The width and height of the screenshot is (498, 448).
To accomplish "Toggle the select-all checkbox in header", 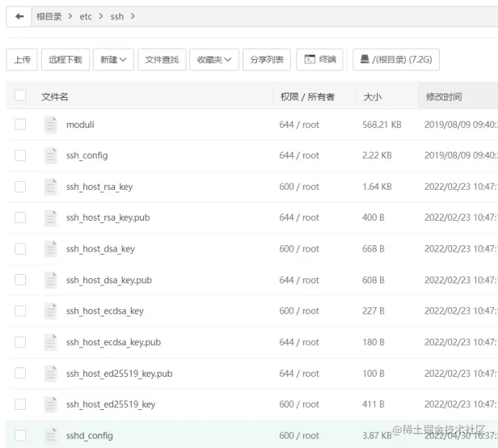I will [20, 95].
